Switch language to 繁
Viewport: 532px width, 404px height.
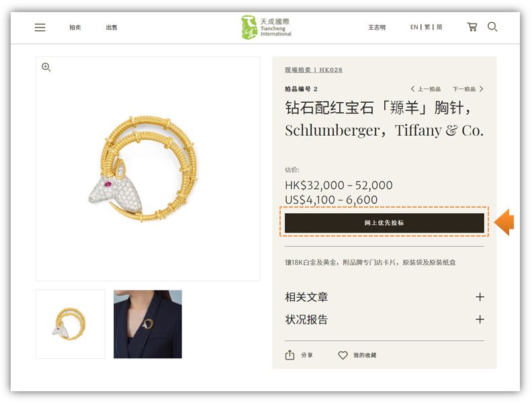pos(427,27)
